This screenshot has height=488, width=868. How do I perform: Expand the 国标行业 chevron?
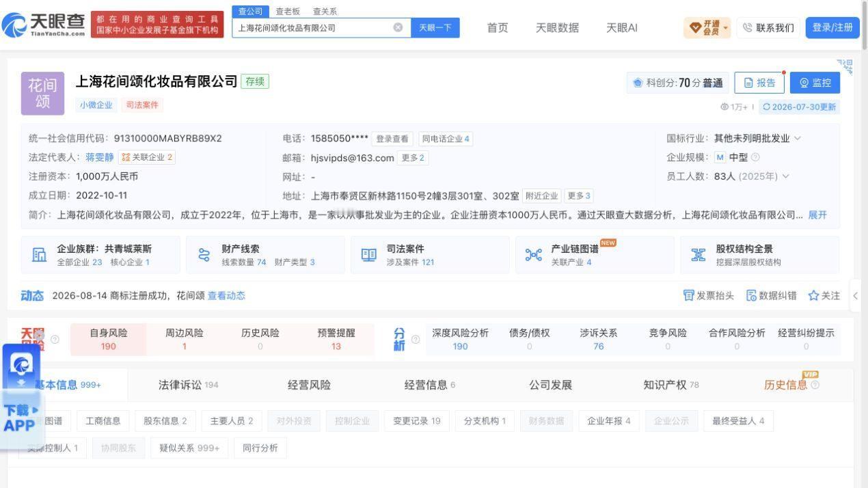pos(797,138)
